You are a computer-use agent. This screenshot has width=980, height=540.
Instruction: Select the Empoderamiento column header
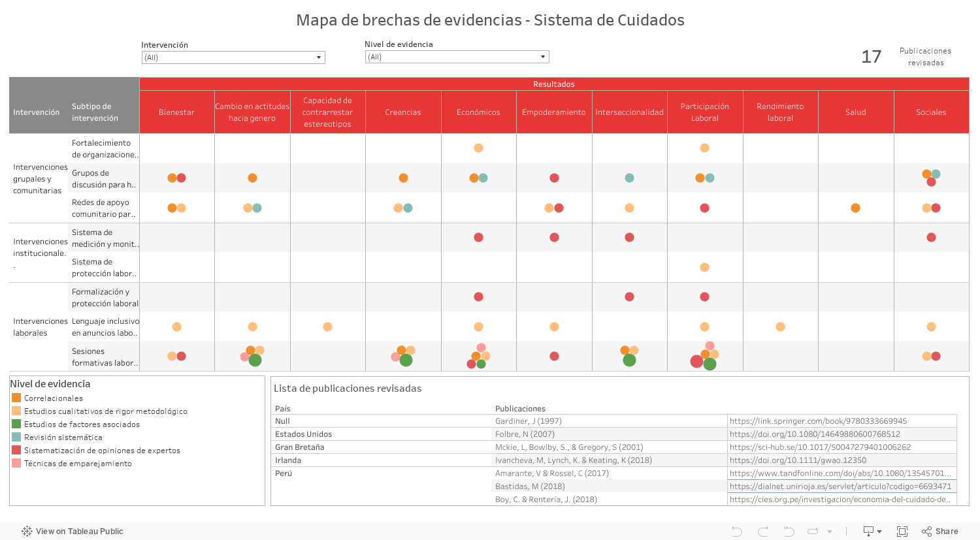click(x=554, y=112)
